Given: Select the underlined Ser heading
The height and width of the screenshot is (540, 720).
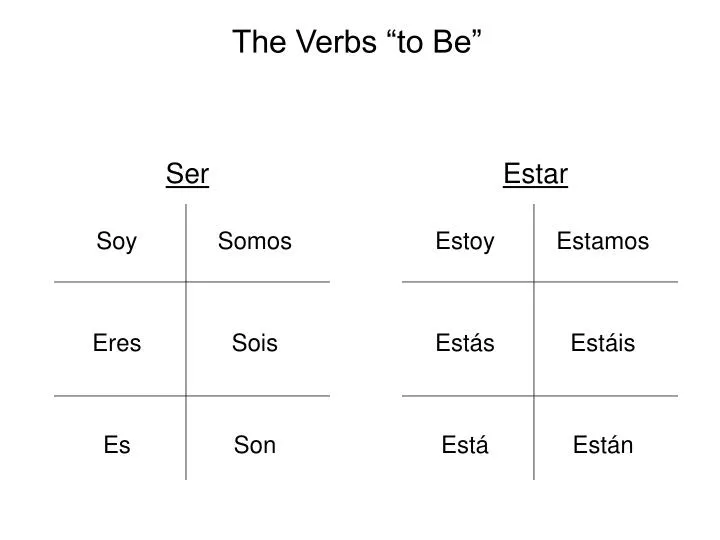Looking at the screenshot, I should coord(187,174).
